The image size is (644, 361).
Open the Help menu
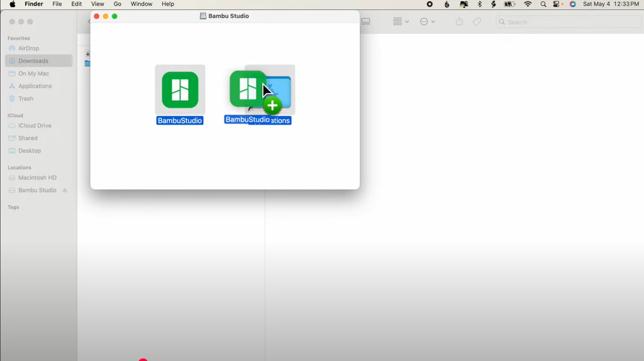coord(167,4)
